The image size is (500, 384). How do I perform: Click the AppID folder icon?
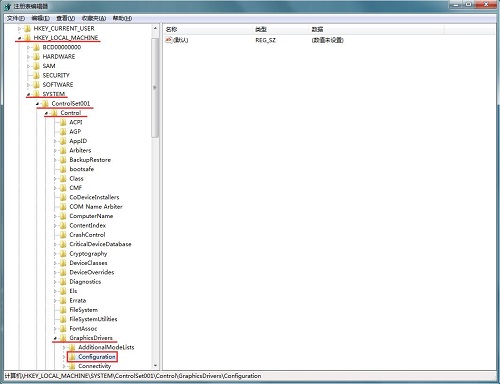pyautogui.click(x=63, y=141)
